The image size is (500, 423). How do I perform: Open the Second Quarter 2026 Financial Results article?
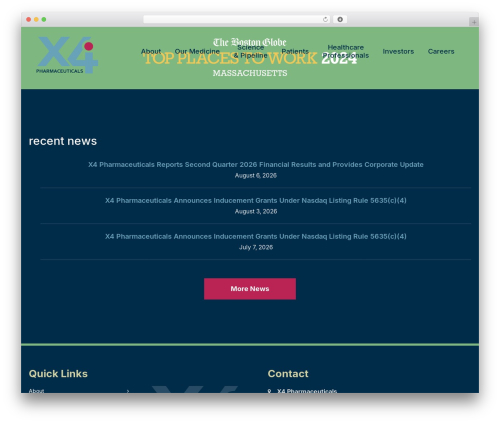[256, 164]
